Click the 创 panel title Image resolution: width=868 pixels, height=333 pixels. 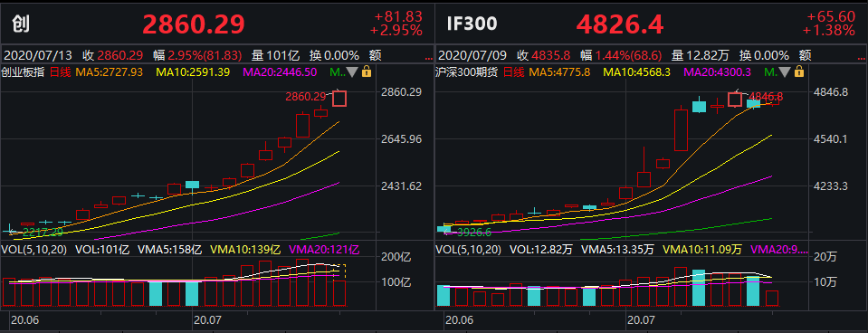[22, 24]
